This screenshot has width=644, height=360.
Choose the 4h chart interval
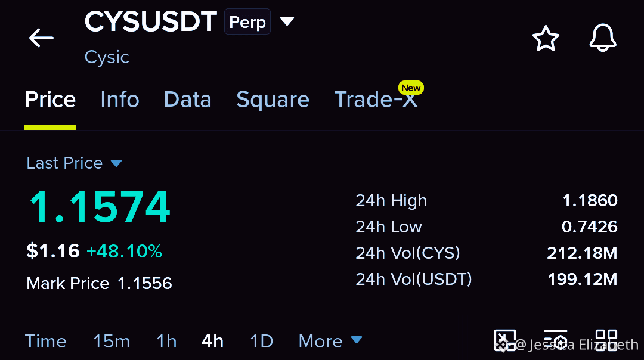coord(212,341)
